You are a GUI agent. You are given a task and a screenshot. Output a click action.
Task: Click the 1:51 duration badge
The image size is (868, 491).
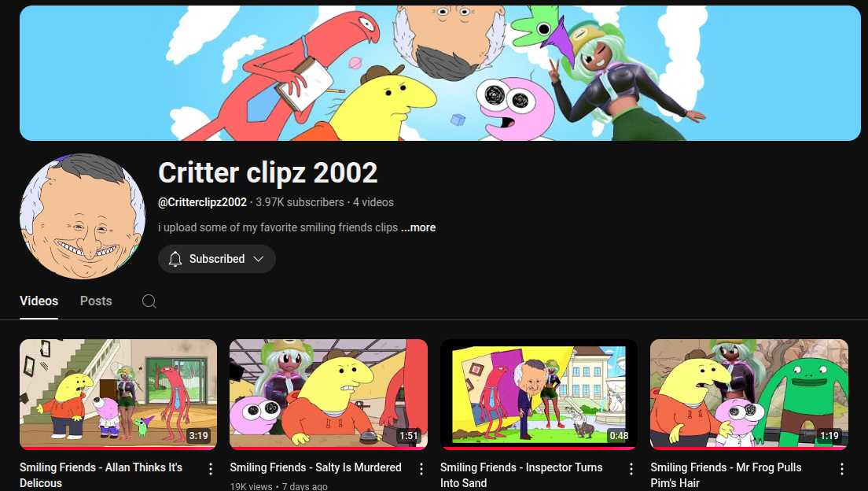pyautogui.click(x=409, y=436)
